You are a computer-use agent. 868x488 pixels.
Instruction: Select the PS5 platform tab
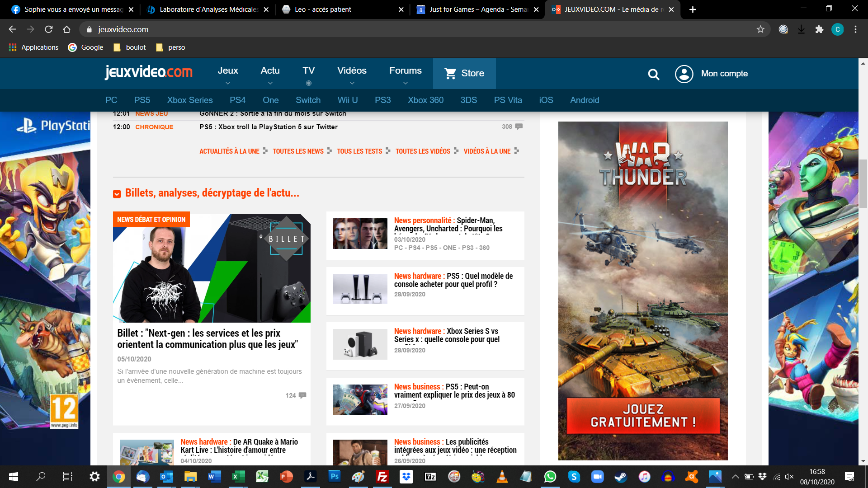(x=142, y=100)
